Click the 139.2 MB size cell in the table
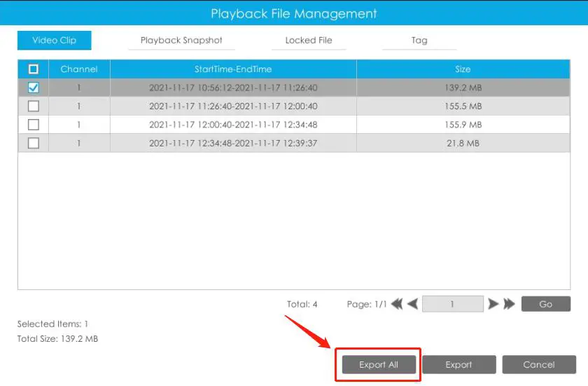Viewport: 588px width, 386px height. (x=463, y=88)
